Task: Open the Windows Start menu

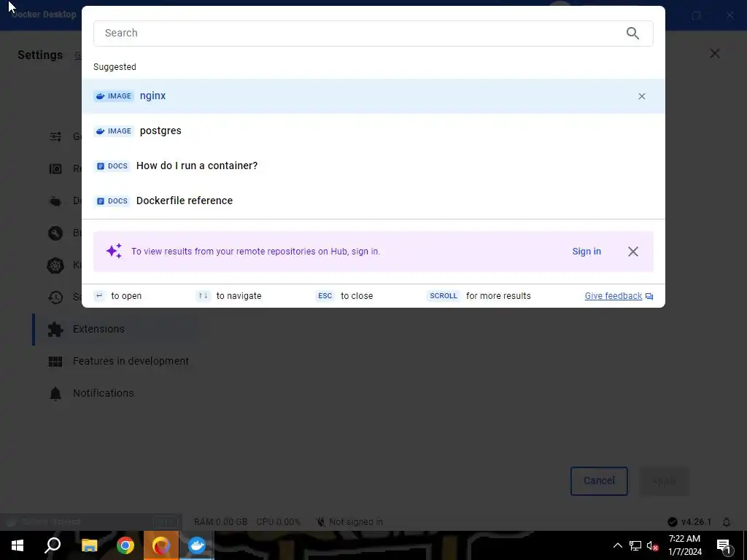Action: pyautogui.click(x=18, y=545)
